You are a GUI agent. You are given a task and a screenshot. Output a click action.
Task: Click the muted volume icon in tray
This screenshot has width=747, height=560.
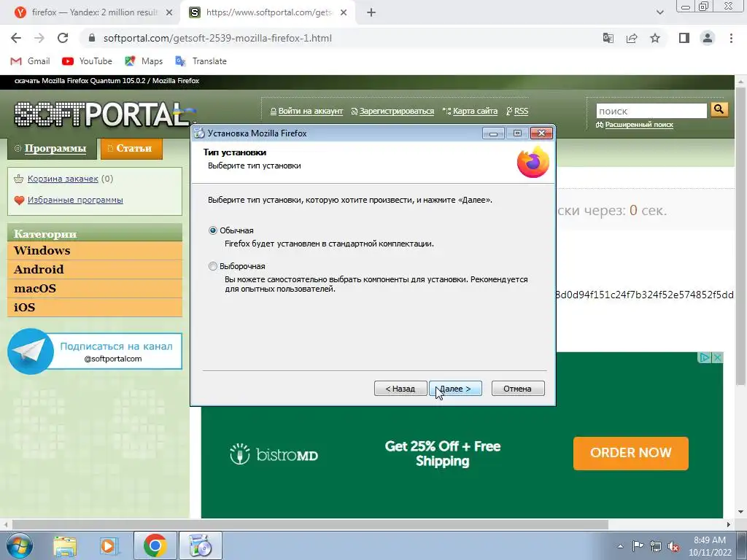(673, 546)
